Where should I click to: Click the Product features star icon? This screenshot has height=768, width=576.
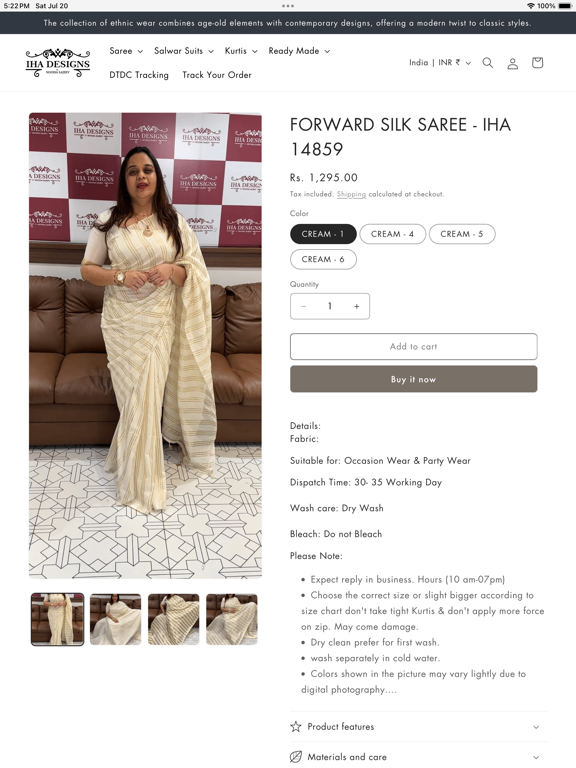[296, 726]
